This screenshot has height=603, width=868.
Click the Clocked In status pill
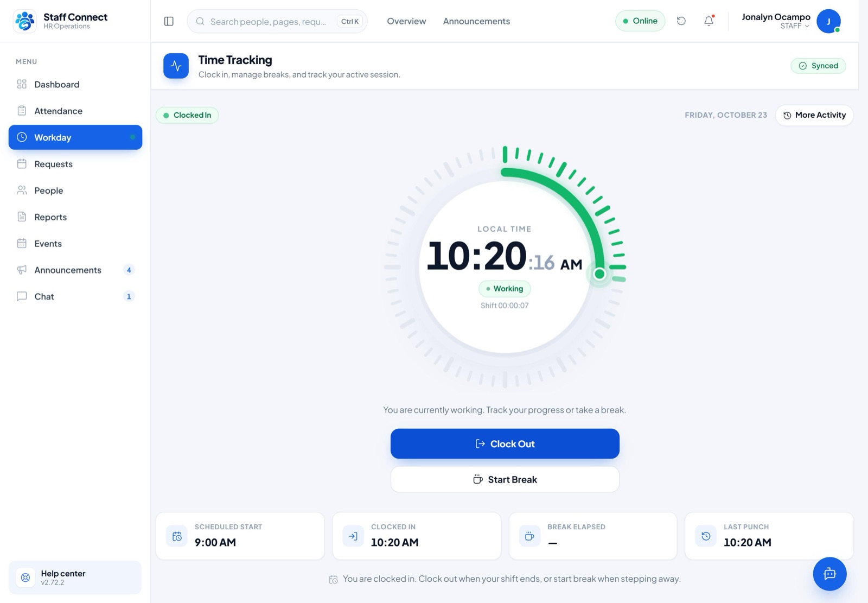click(187, 115)
